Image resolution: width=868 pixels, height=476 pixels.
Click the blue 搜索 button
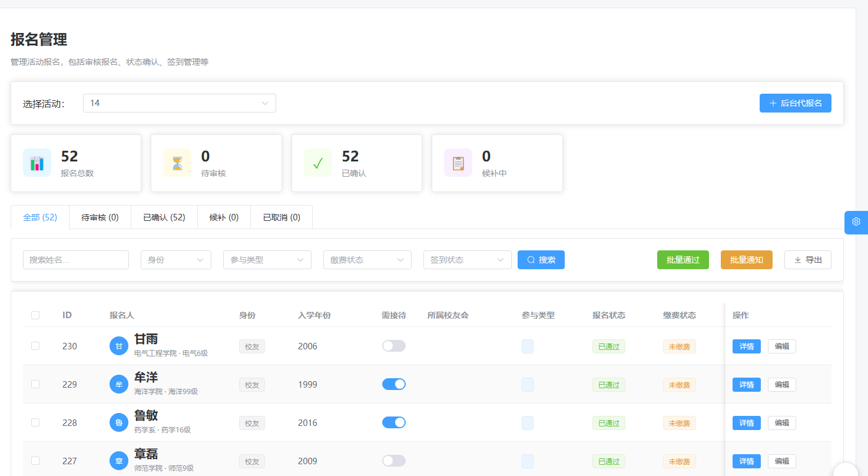541,260
